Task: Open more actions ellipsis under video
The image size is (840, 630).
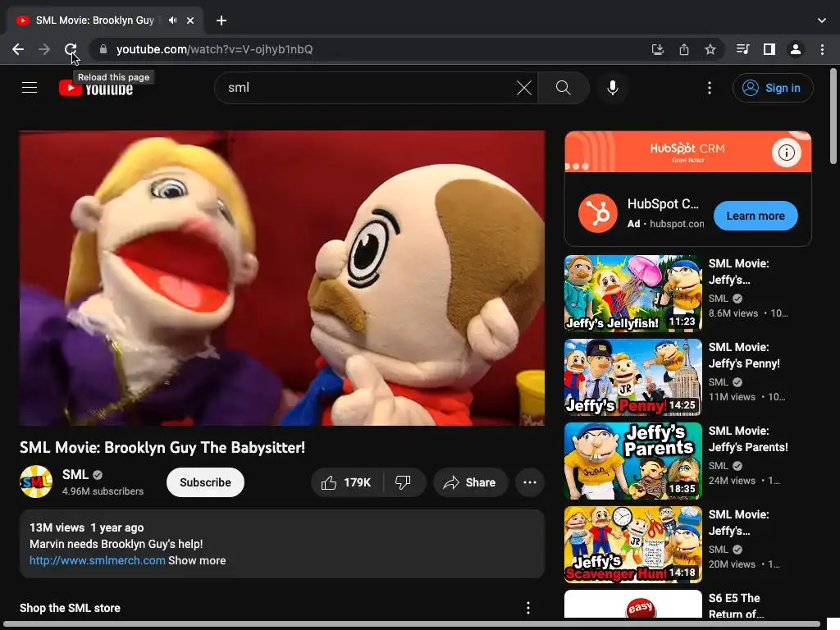Action: pos(530,482)
